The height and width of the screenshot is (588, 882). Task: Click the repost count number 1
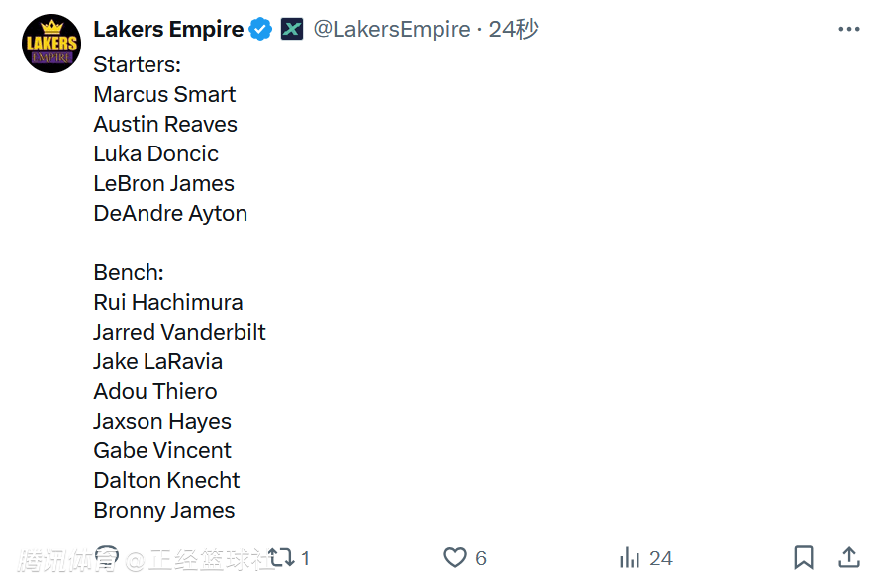coord(305,559)
